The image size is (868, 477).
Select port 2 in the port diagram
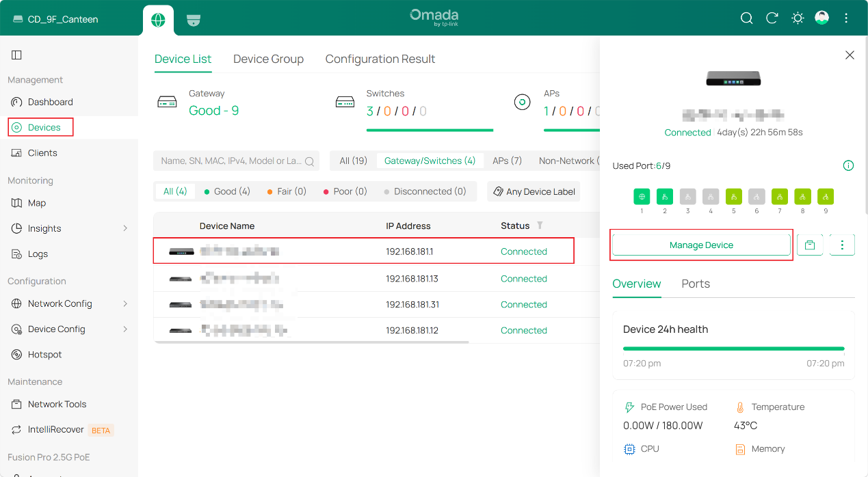665,197
